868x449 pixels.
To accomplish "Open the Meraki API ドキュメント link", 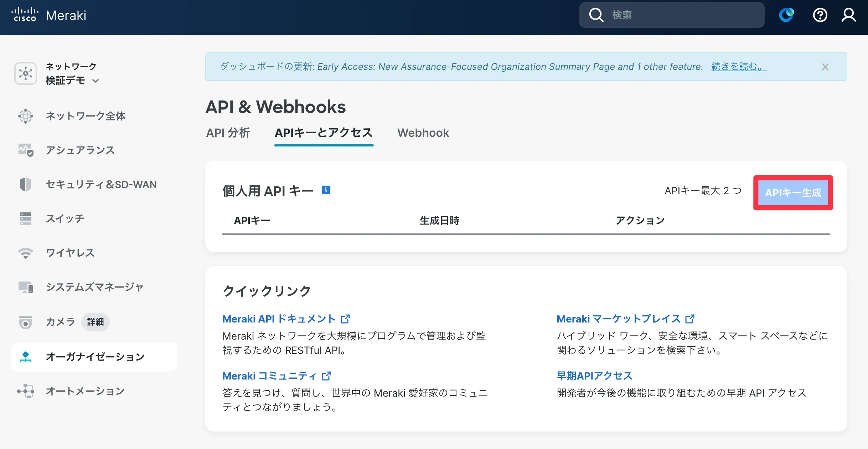I will coord(279,319).
